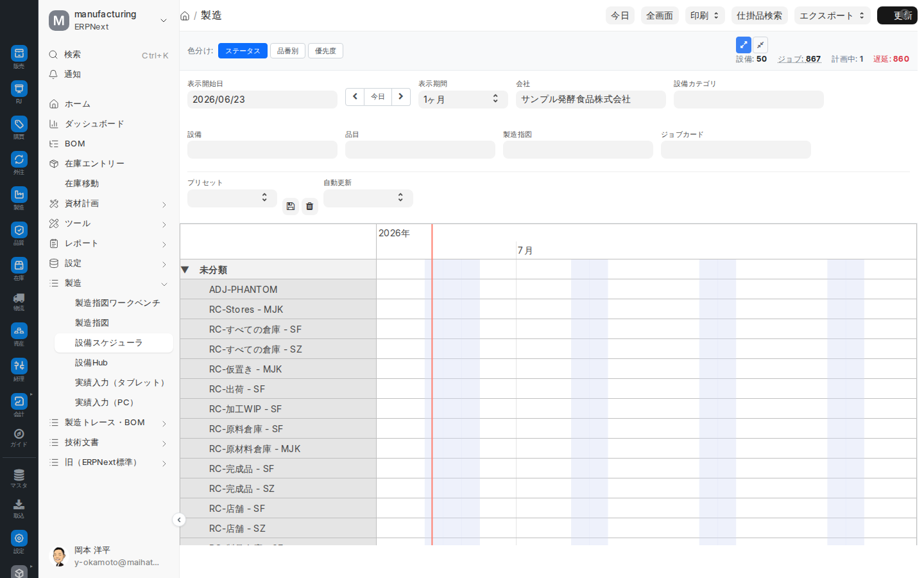This screenshot has width=924, height=578.
Task: Click the ジョブカード filter input field
Action: [736, 150]
